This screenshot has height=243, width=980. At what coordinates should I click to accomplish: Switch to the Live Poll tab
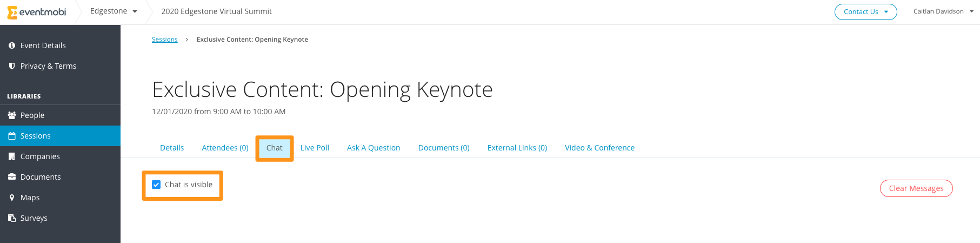[315, 148]
